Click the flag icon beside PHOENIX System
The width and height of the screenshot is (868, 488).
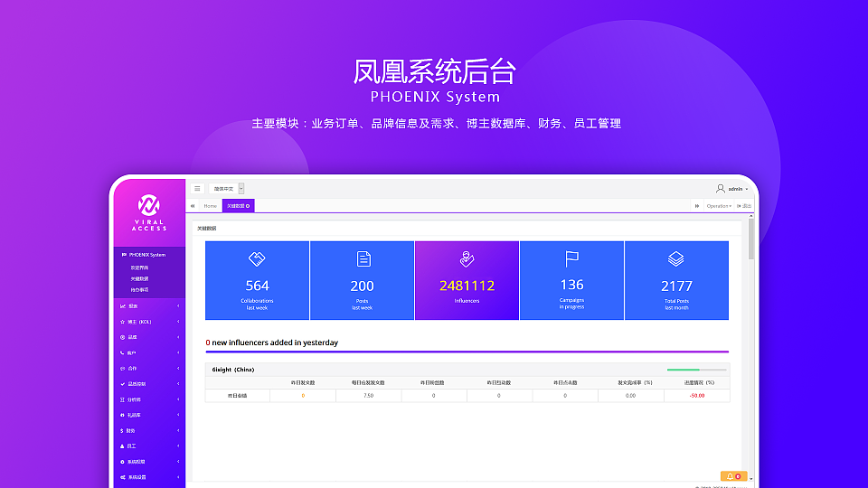pos(124,255)
